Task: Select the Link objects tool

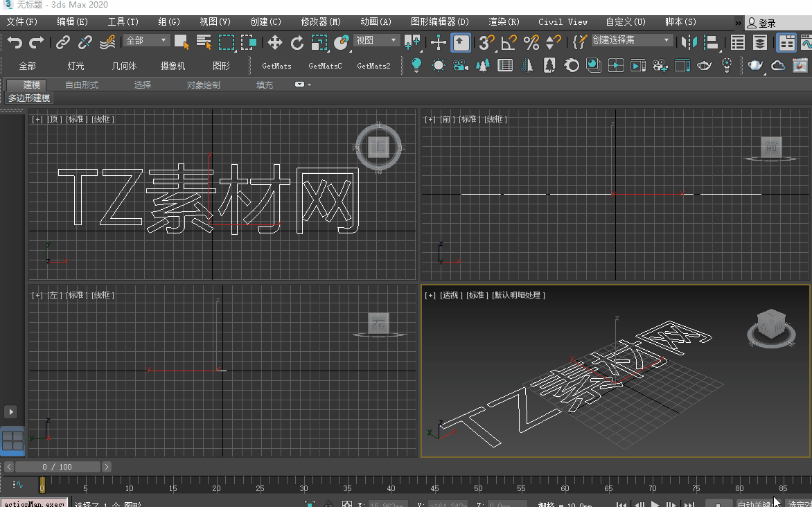Action: 62,42
